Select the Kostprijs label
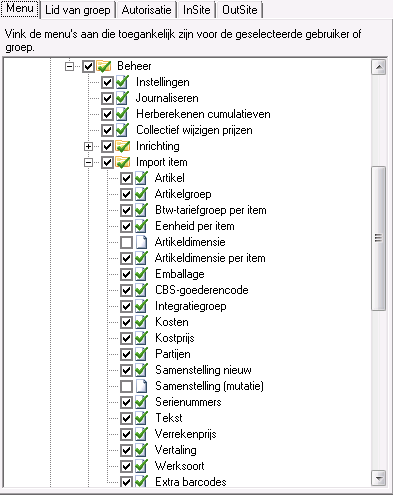 (x=175, y=338)
